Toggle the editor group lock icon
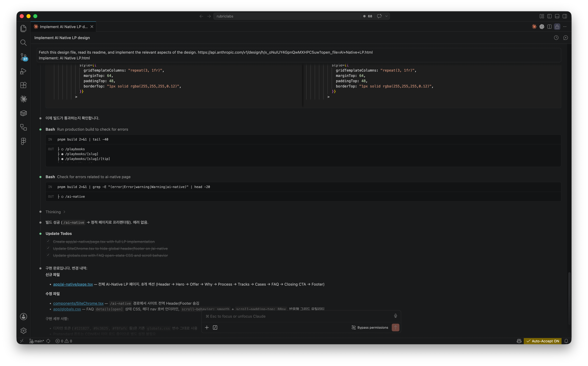The image size is (588, 366). (557, 27)
